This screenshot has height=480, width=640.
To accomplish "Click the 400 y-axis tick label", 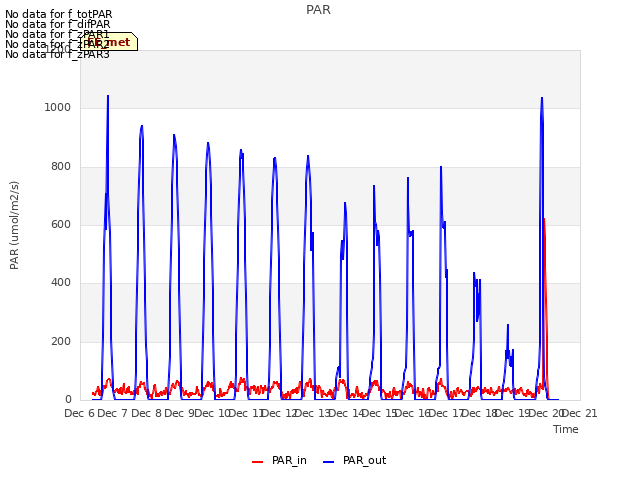I will pyautogui.click(x=61, y=282).
